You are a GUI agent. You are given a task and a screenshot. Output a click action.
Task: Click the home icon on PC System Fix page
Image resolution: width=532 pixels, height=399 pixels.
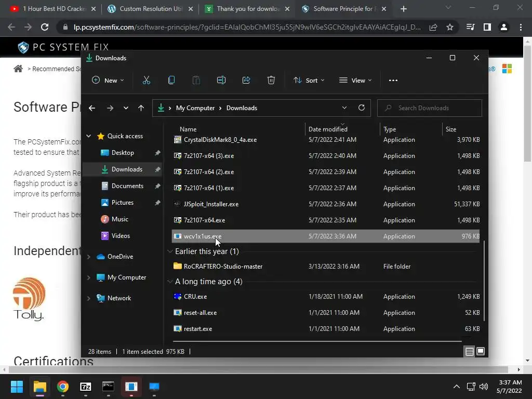tap(18, 69)
